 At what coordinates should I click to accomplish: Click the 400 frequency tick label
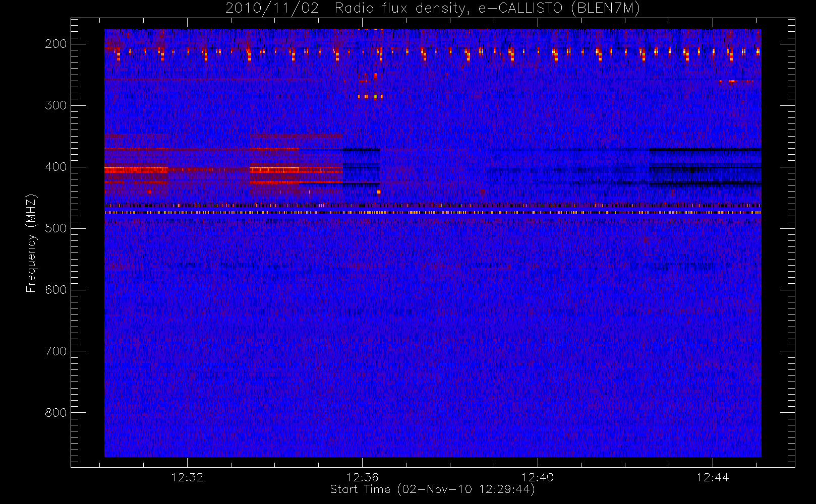55,167
